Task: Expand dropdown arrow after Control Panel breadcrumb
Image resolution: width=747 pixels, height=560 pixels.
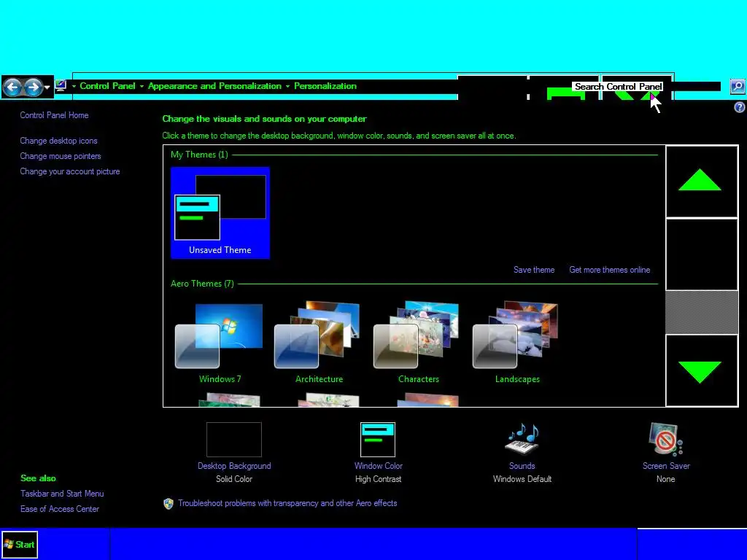Action: click(142, 86)
